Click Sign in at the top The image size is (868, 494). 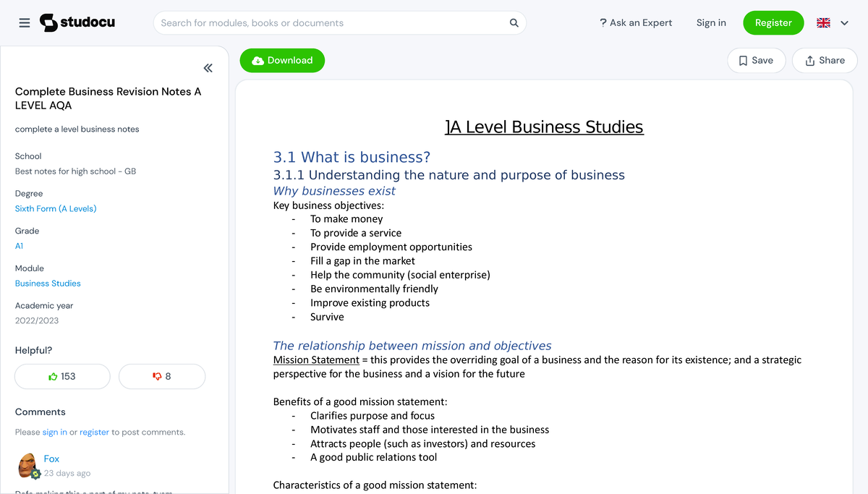coord(711,22)
